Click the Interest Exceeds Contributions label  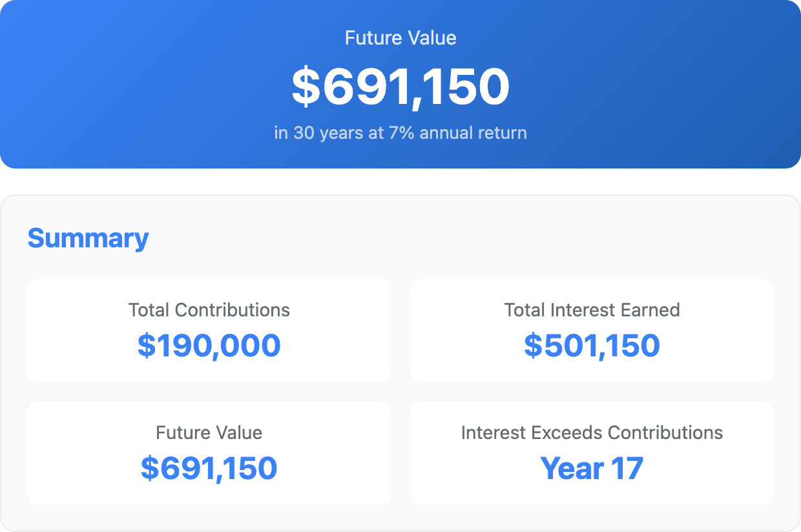(592, 433)
